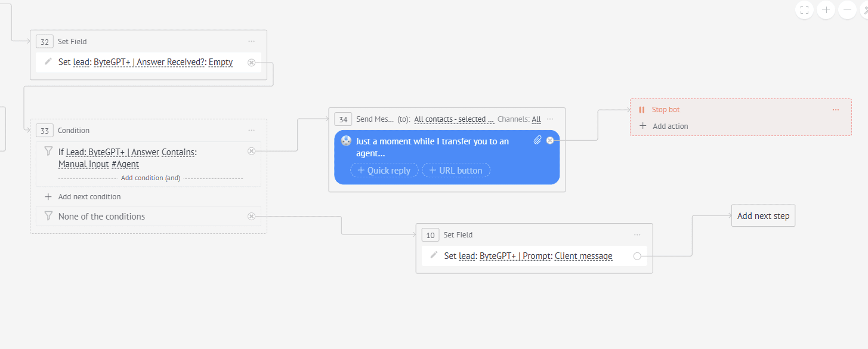The height and width of the screenshot is (349, 868).
Task: Click pencil icon in step 32 Set Field
Action: click(48, 61)
